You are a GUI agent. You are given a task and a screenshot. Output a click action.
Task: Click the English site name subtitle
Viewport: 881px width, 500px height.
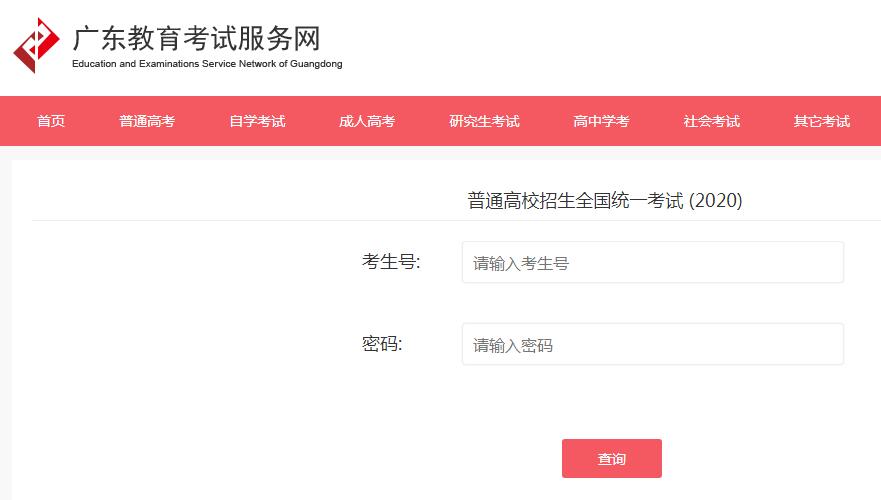(207, 64)
